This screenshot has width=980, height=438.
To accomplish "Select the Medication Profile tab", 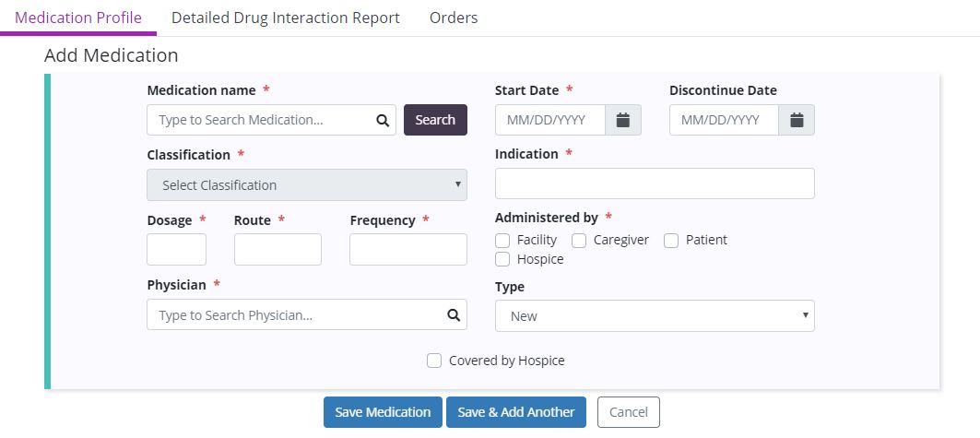I will (x=78, y=18).
